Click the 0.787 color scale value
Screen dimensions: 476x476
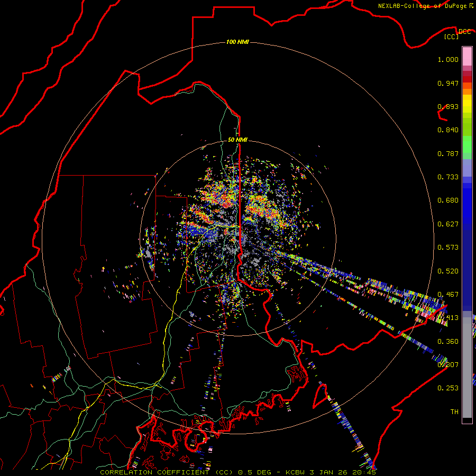[448, 153]
